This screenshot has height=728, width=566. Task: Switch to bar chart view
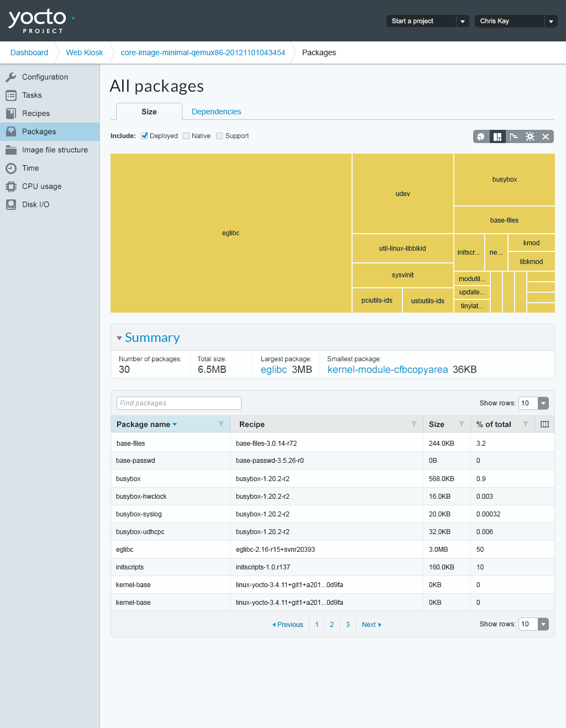click(x=513, y=136)
